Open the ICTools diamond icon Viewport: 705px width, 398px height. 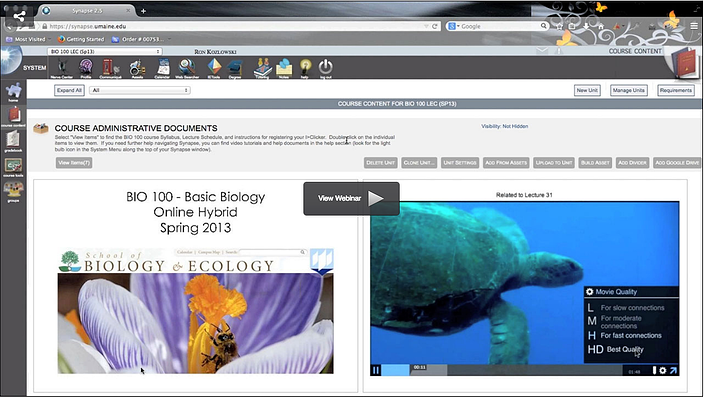coord(214,68)
